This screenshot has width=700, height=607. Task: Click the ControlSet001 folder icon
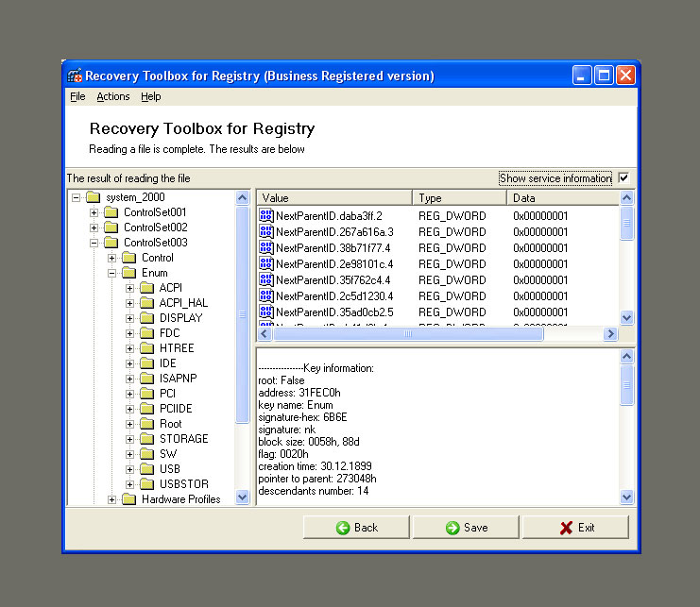coord(111,211)
